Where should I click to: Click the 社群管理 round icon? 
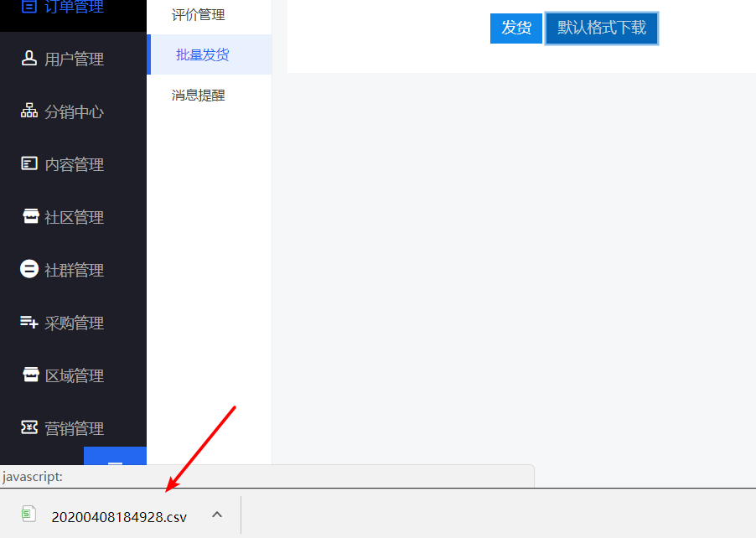pos(29,269)
